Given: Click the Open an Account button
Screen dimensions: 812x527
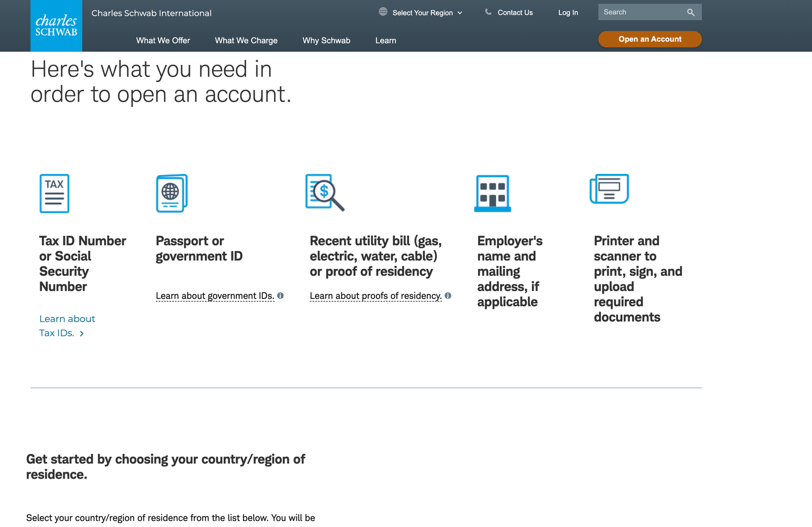Looking at the screenshot, I should pos(650,39).
